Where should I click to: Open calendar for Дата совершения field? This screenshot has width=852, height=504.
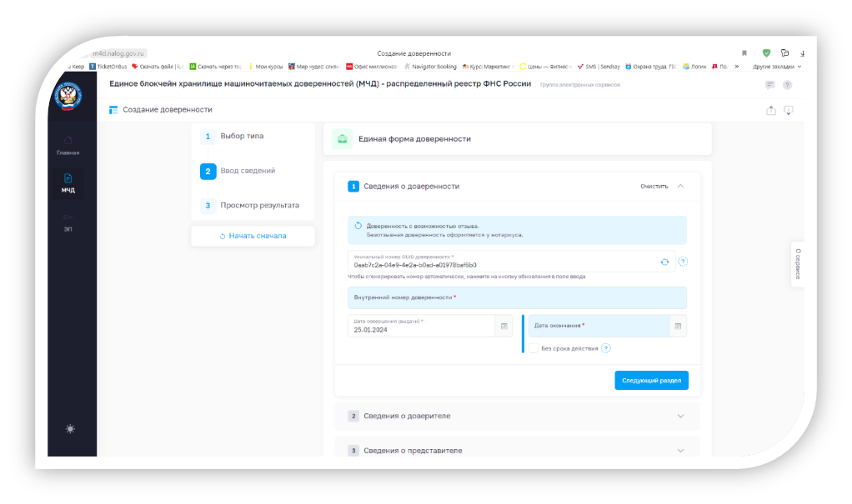pos(504,325)
